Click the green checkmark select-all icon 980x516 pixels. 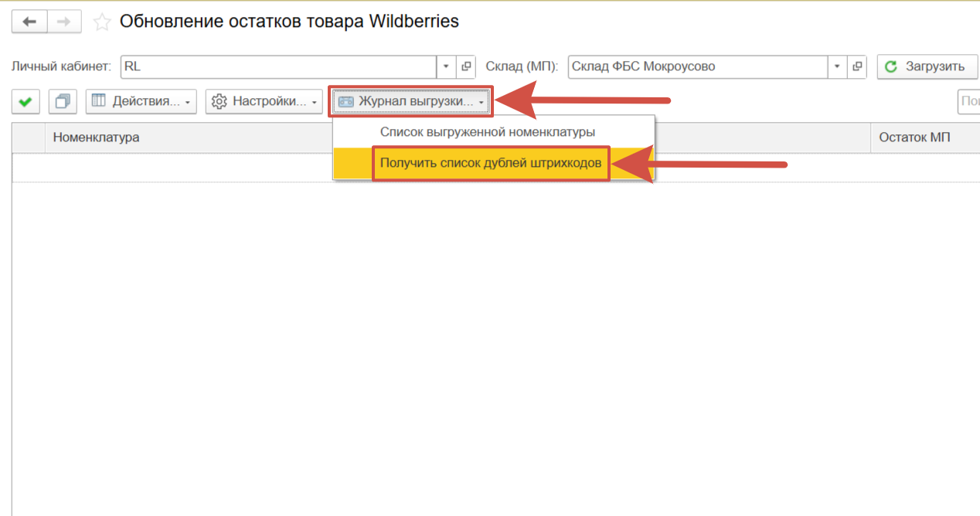pyautogui.click(x=26, y=101)
